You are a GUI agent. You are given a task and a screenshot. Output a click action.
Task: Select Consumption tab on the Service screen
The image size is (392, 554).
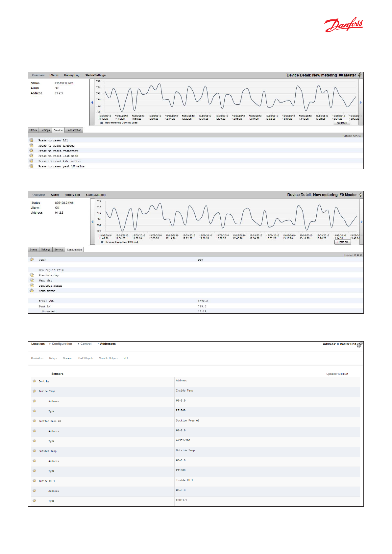74,130
